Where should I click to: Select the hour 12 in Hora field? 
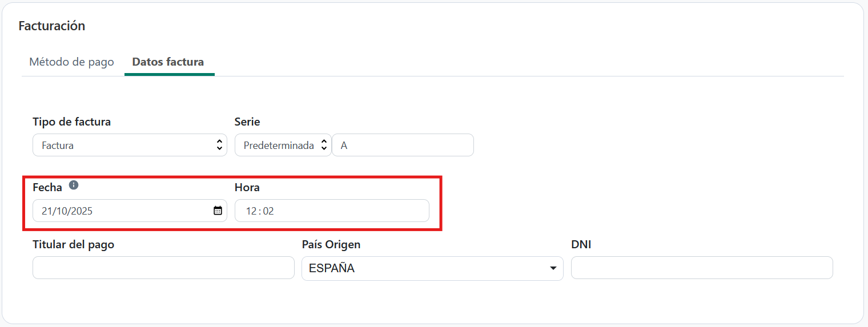pos(251,211)
